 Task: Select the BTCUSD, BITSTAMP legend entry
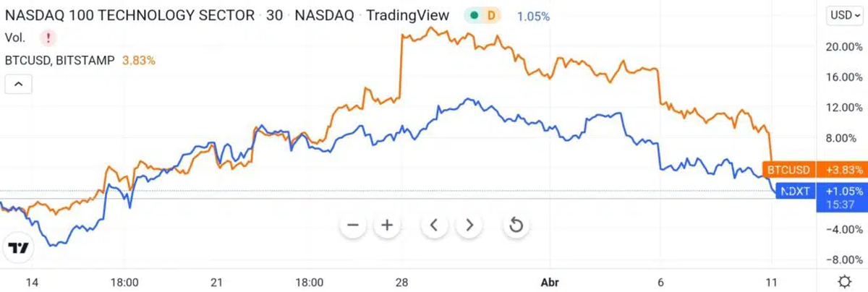59,61
